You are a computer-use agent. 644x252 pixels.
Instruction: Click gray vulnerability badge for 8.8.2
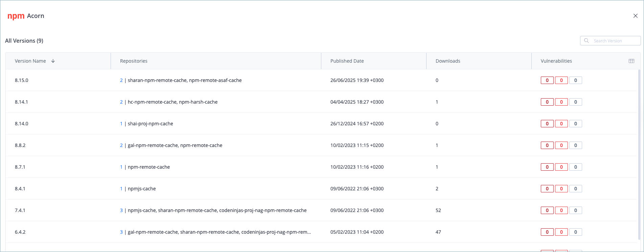pos(576,145)
